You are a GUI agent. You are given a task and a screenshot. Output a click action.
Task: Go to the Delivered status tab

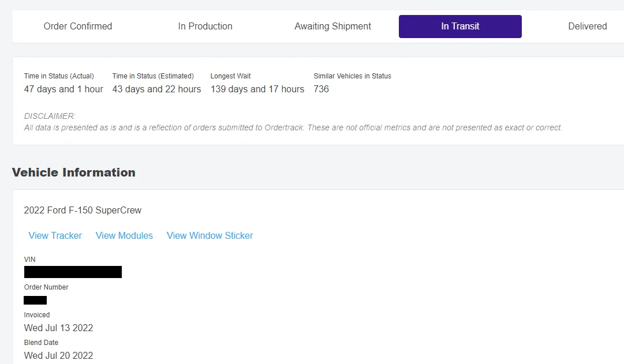pyautogui.click(x=587, y=27)
